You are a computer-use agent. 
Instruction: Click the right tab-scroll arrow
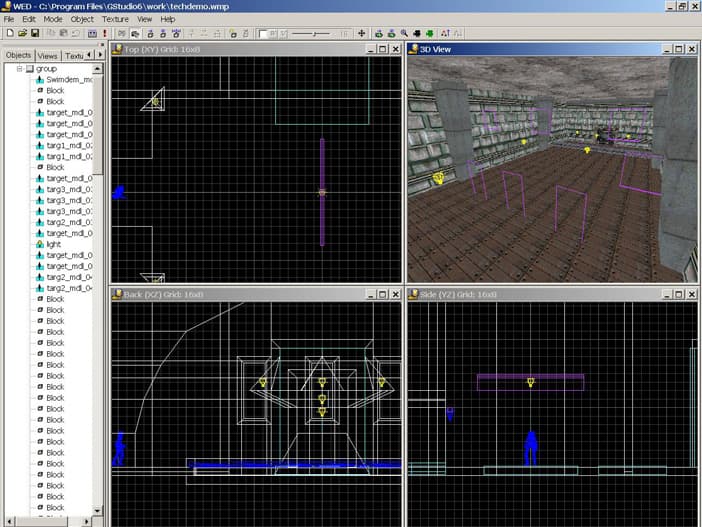point(100,55)
